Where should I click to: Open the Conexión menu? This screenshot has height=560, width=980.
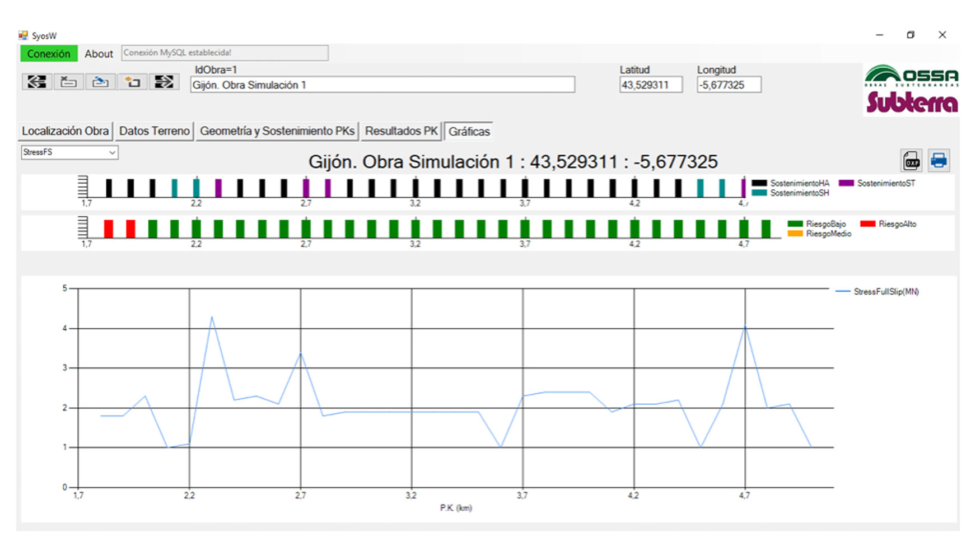point(49,54)
